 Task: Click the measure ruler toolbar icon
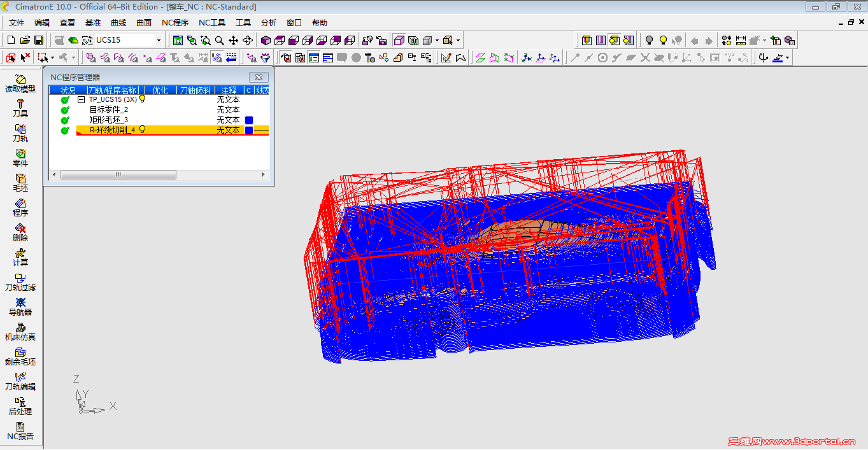coord(741,40)
